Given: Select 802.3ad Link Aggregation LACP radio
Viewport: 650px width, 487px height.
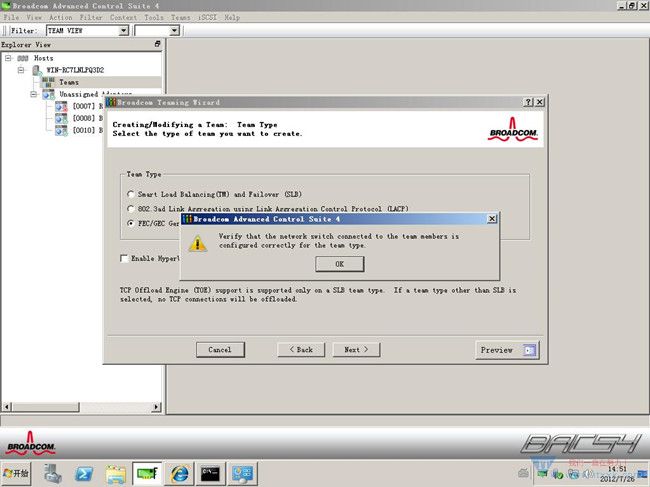Looking at the screenshot, I should (131, 208).
